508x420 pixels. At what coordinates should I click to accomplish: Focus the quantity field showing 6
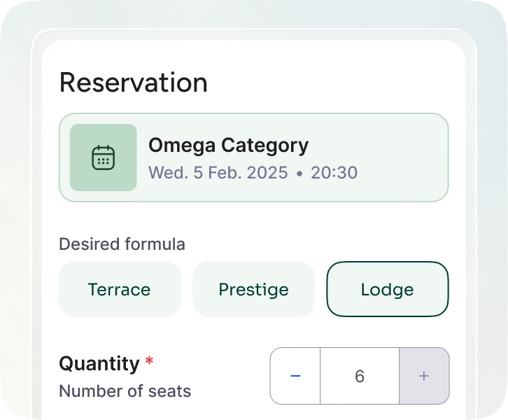tap(360, 376)
